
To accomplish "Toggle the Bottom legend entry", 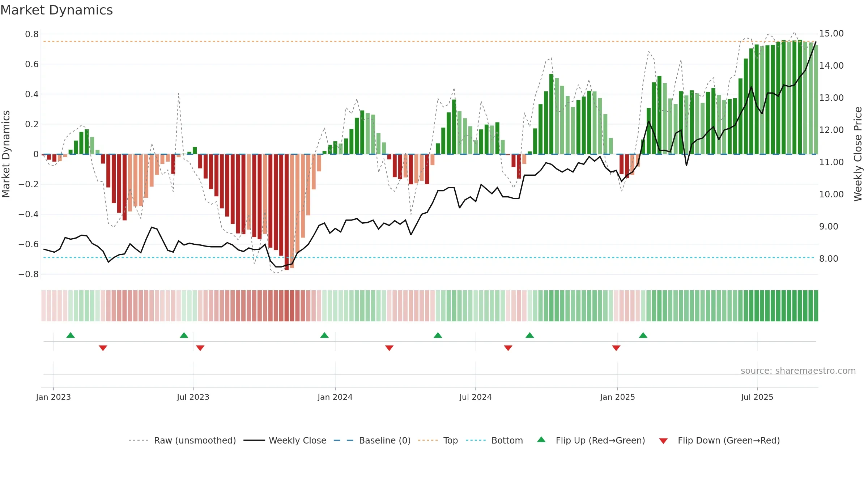I will 494,440.
